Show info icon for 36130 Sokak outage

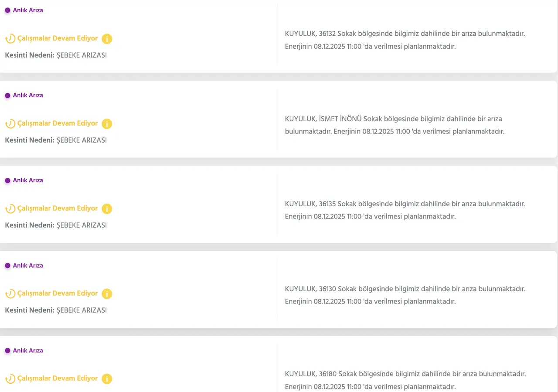(x=107, y=294)
